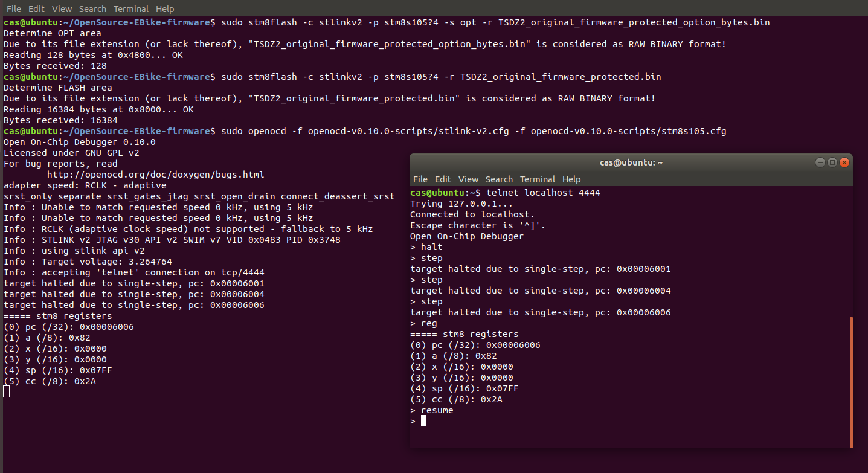Viewport: 868px width, 473px height.
Task: Open Terminal menu in main terminal
Action: click(131, 9)
